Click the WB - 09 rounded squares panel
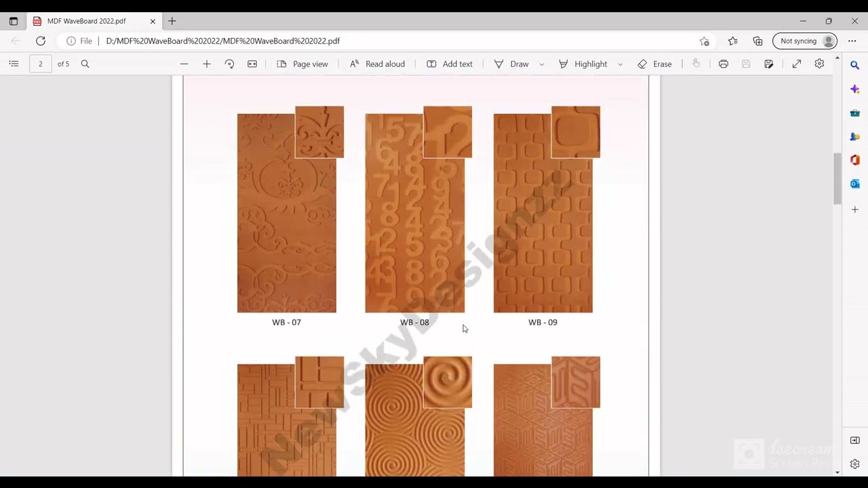The height and width of the screenshot is (488, 868). [x=543, y=213]
